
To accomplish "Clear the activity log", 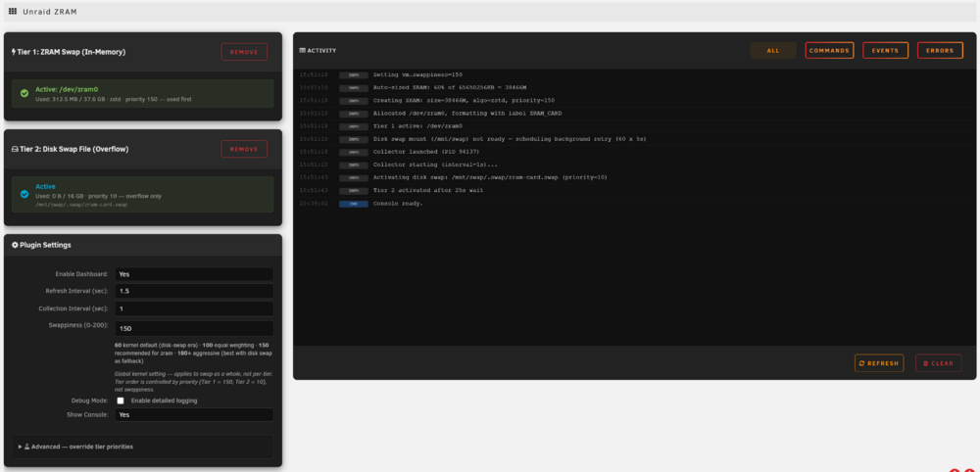I will 938,363.
